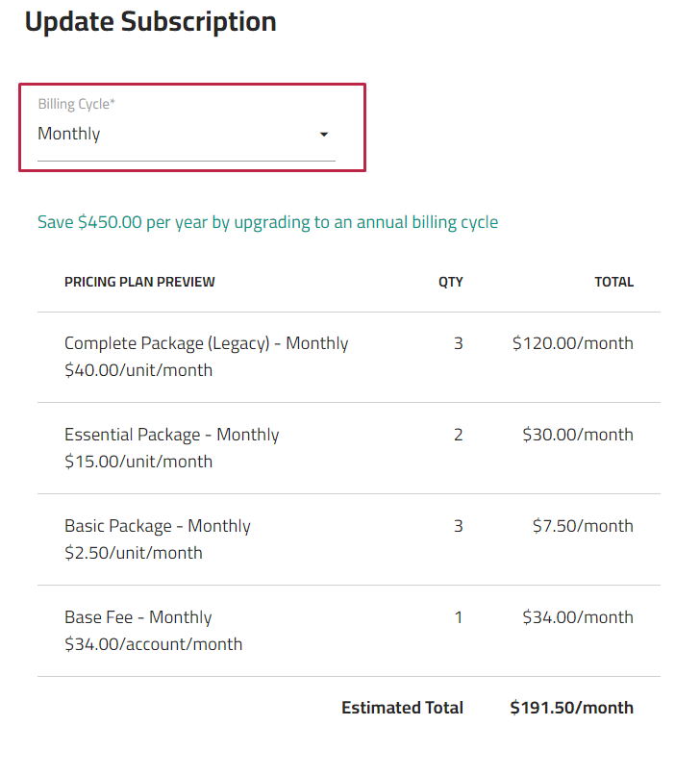Click the $34.00/account/month price text
Viewport: 700px width, 776px height.
coord(153,644)
